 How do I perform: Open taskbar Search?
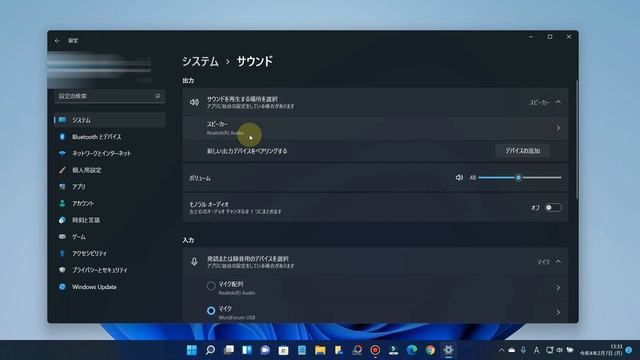pos(210,350)
